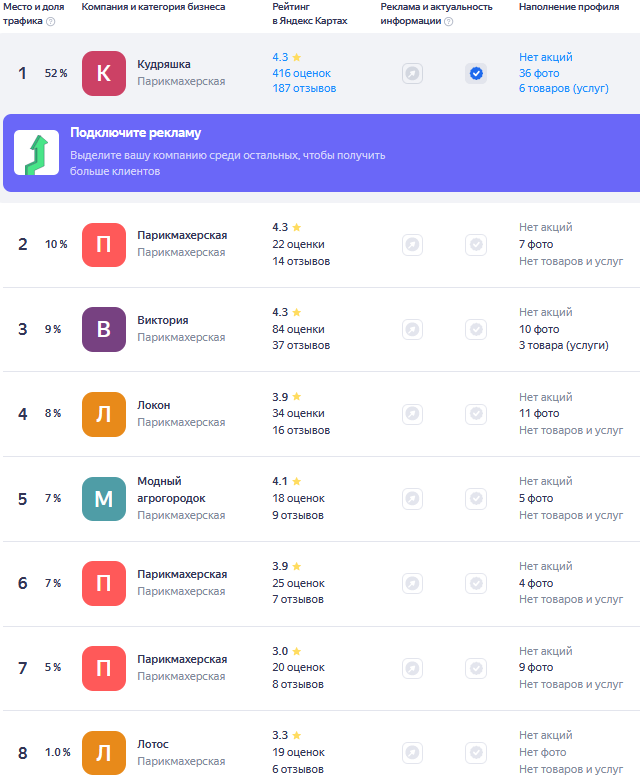The image size is (640, 784).
Task: Click the Модный агрогородок teal avatar icon
Action: (104, 499)
